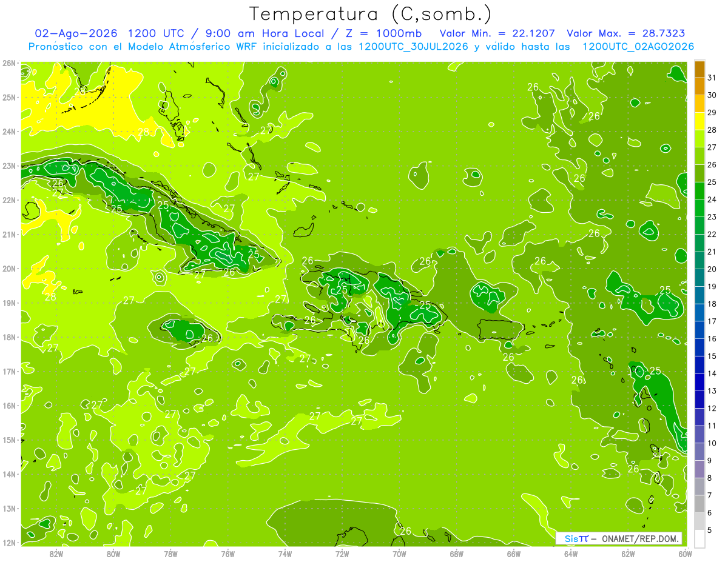
Task: Click the 13N latitude axis label
Action: [9, 508]
